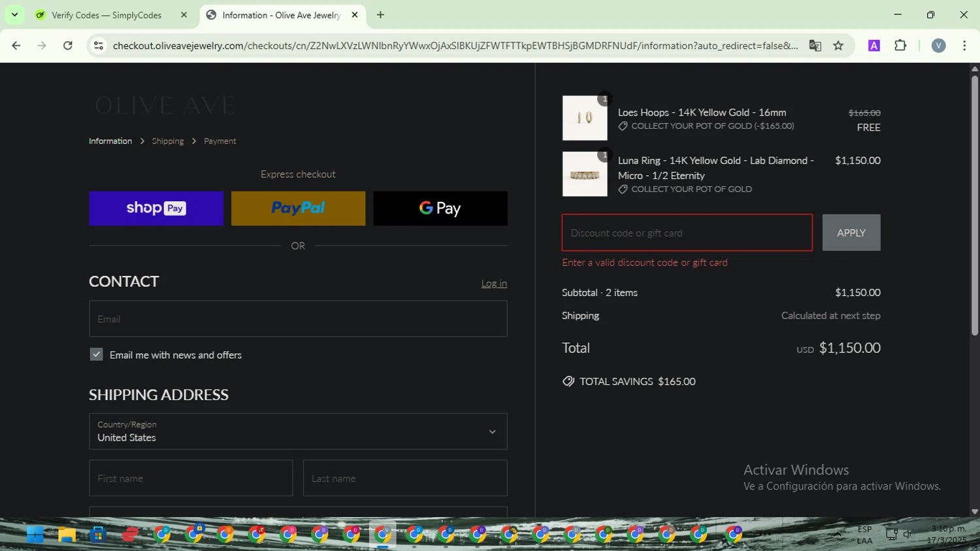Pay with PayPal express button
The width and height of the screenshot is (980, 551).
[298, 209]
